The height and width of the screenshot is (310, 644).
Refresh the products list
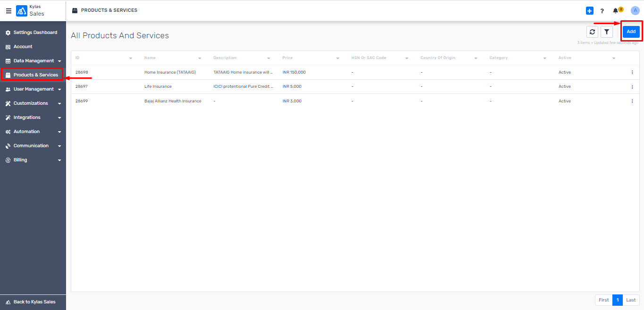593,32
